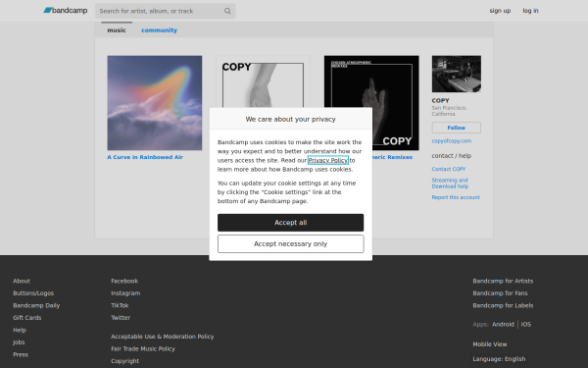The width and height of the screenshot is (588, 368).
Task: Open the About footer link
Action: pos(22,281)
